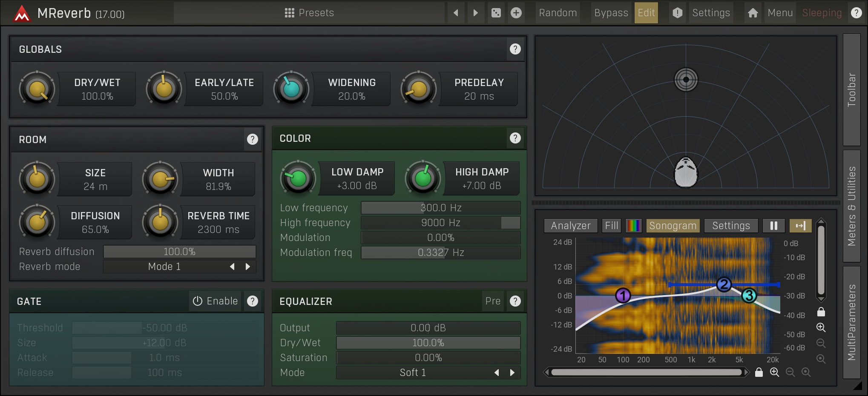Viewport: 868px width, 396px height.
Task: Click the random preset dice icon
Action: click(496, 13)
